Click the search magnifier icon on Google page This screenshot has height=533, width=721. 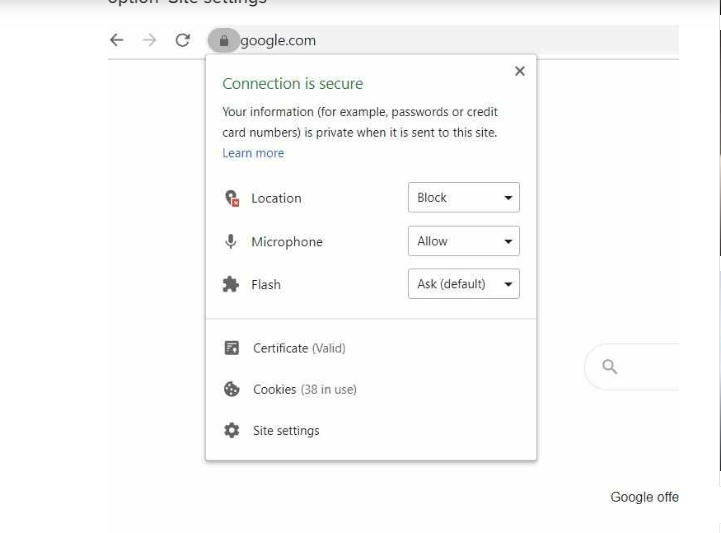click(x=610, y=367)
